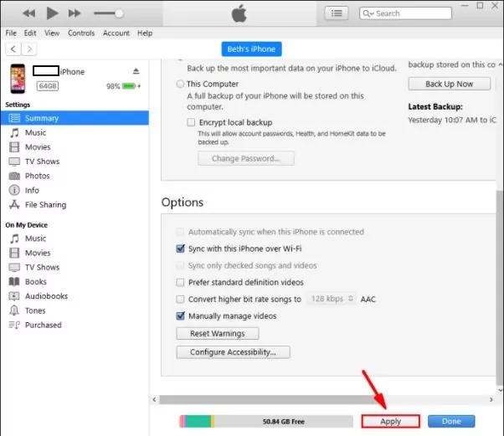Click the eject iPhone icon

point(136,72)
